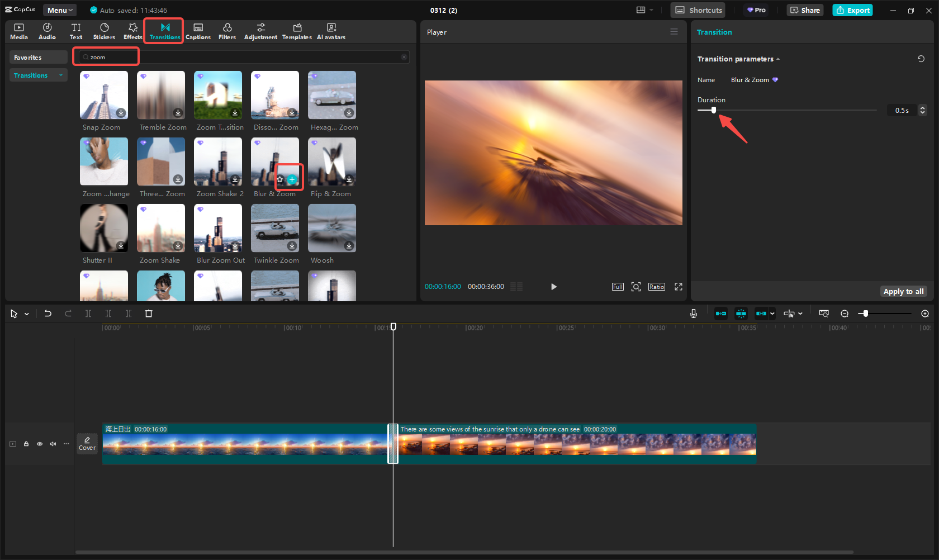939x560 pixels.
Task: Click the record voiceover microphone icon
Action: pos(693,314)
